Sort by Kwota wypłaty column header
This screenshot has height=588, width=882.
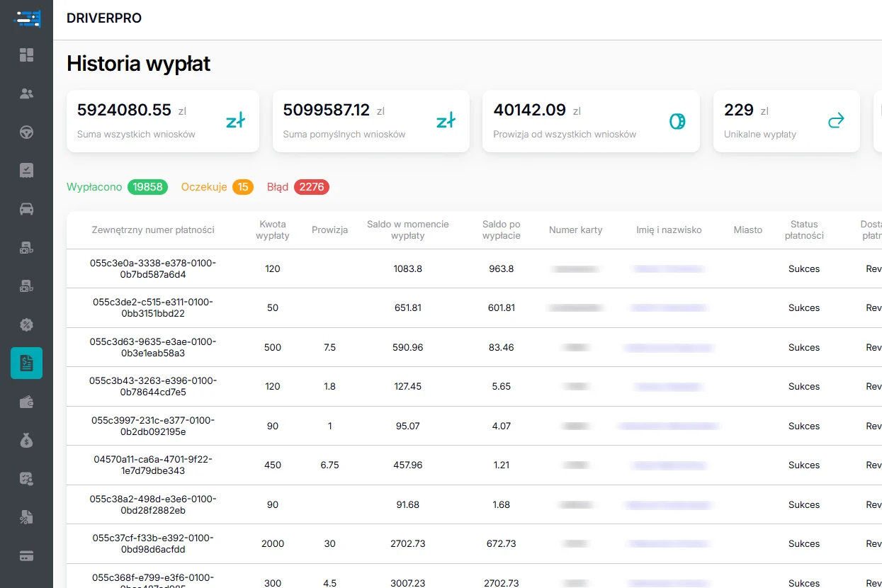(273, 230)
